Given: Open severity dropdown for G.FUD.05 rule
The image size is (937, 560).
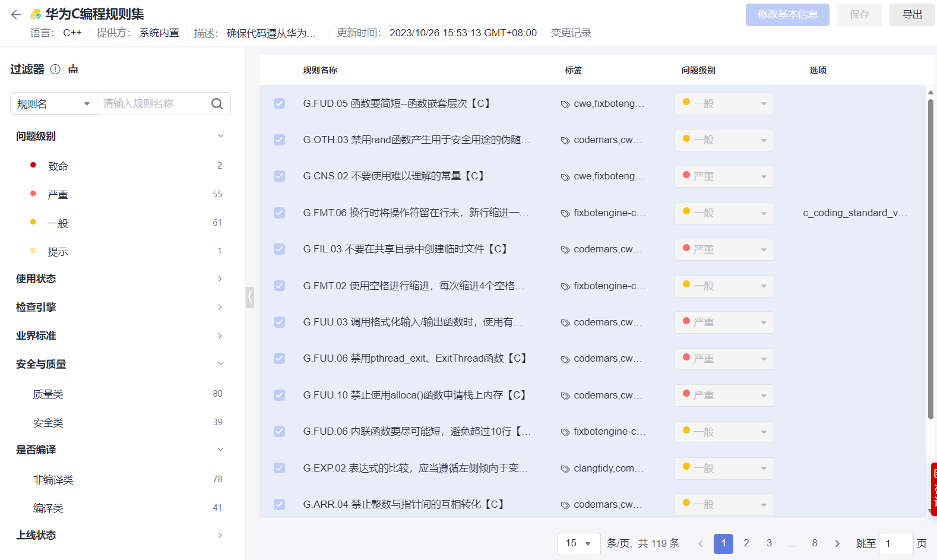Looking at the screenshot, I should click(724, 103).
